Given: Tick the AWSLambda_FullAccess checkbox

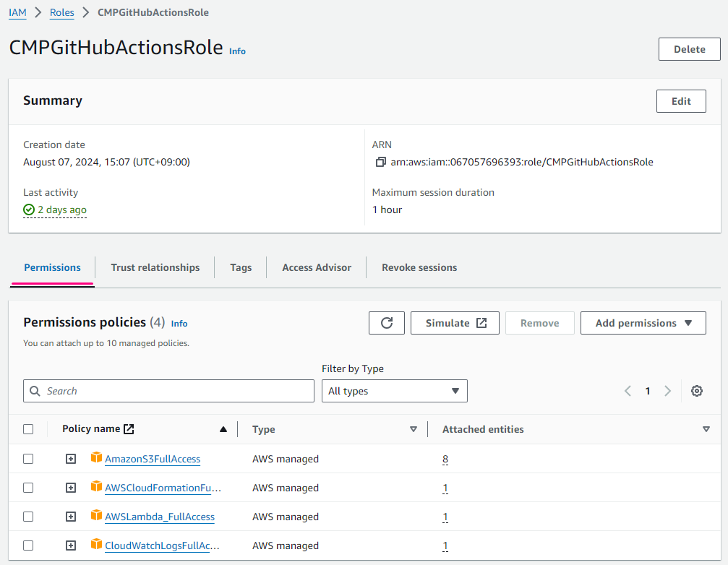Looking at the screenshot, I should pos(28,517).
